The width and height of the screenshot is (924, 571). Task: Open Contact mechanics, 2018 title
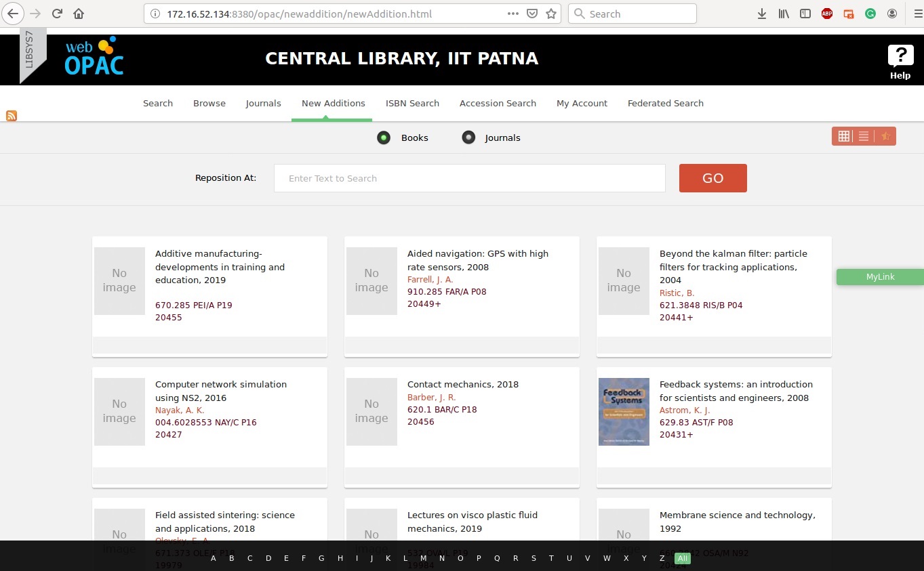(x=463, y=384)
